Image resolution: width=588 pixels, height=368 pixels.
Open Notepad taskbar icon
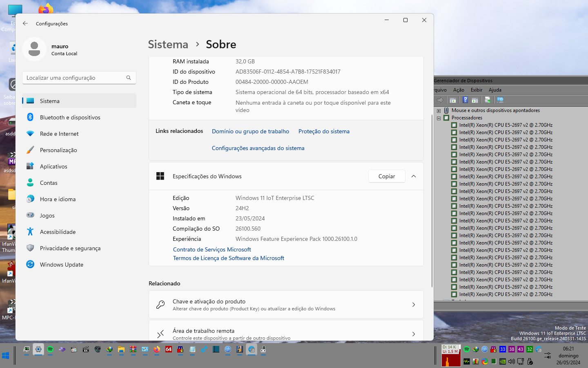(192, 349)
